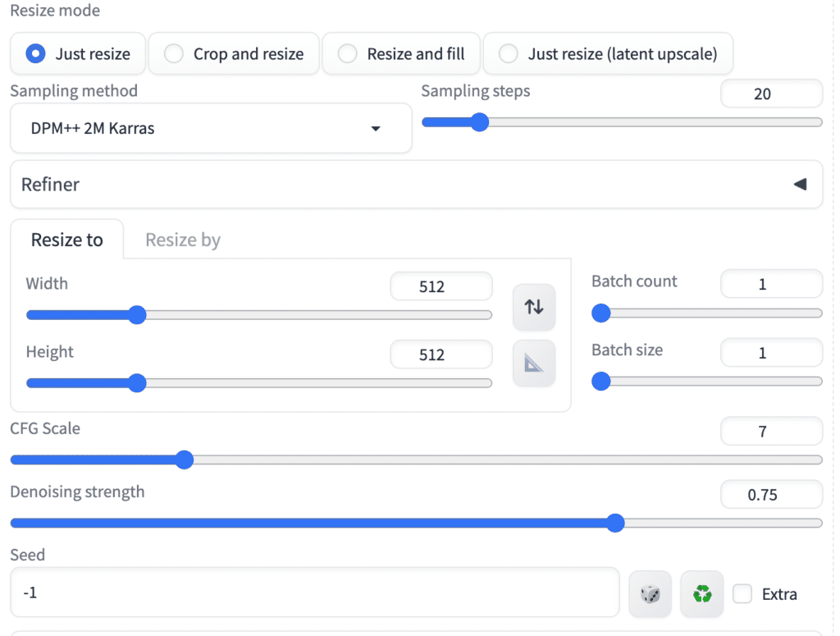Screen dimensions: 840x636
Task: Select the Resize and fill option
Action: (x=400, y=53)
